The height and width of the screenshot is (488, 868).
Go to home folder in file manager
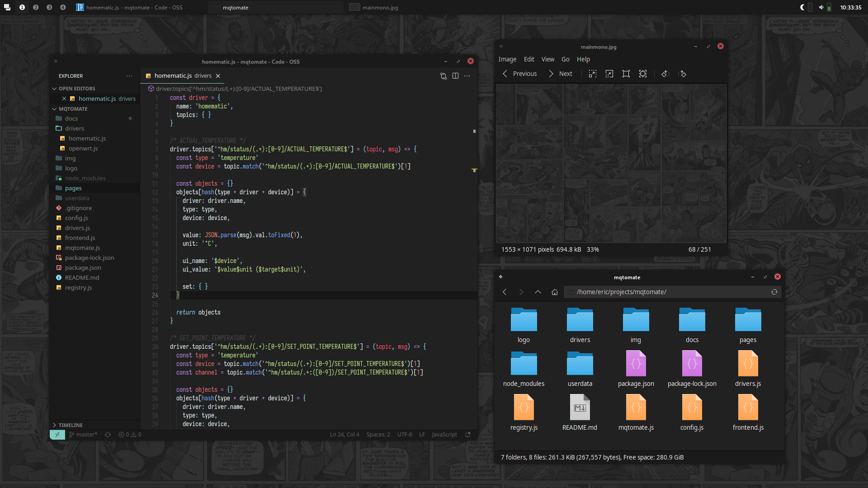click(555, 292)
